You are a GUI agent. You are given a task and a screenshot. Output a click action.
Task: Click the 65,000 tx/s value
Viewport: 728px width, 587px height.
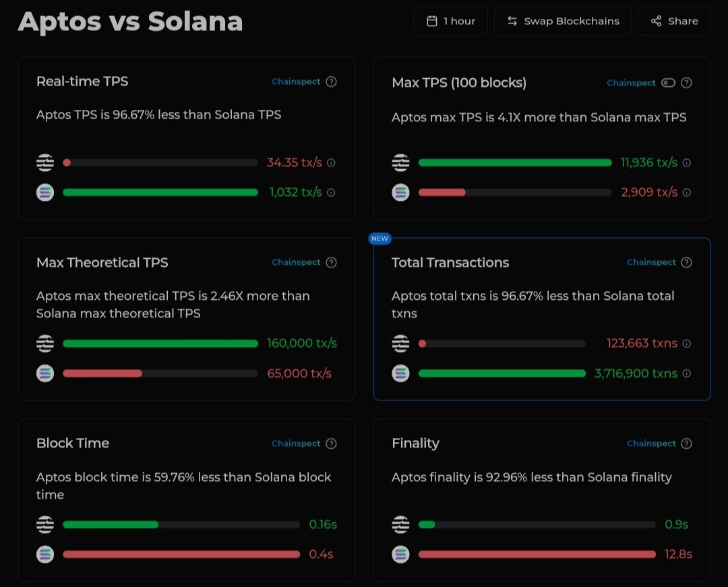tap(299, 373)
